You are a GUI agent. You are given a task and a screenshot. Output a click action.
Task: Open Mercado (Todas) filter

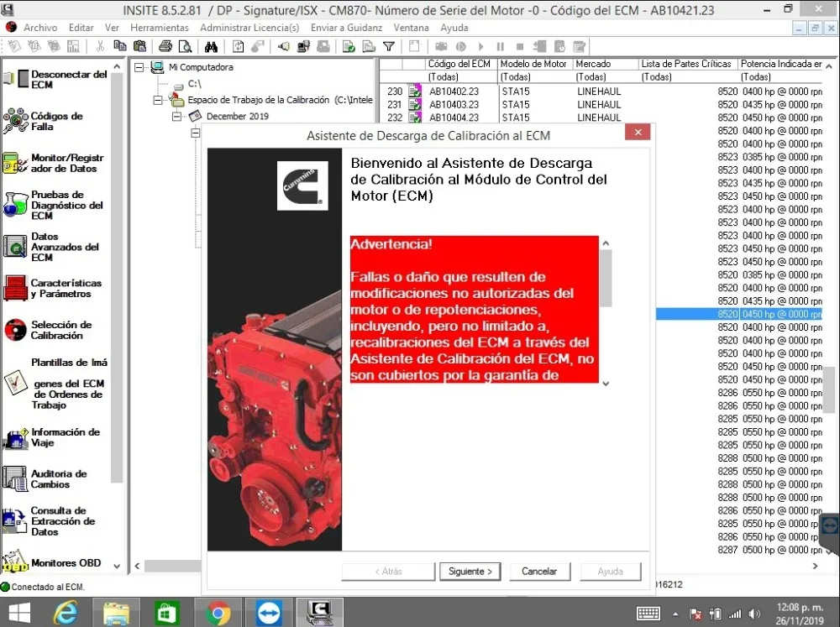606,77
